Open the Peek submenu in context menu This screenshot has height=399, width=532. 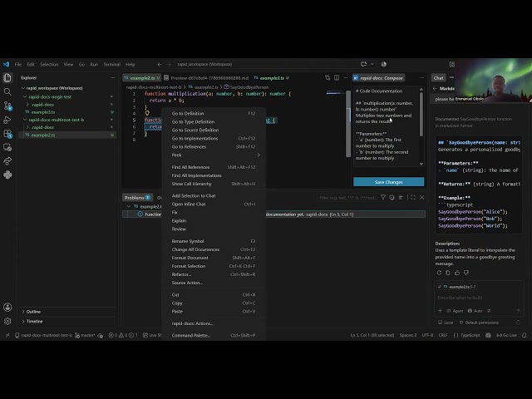pyautogui.click(x=214, y=155)
